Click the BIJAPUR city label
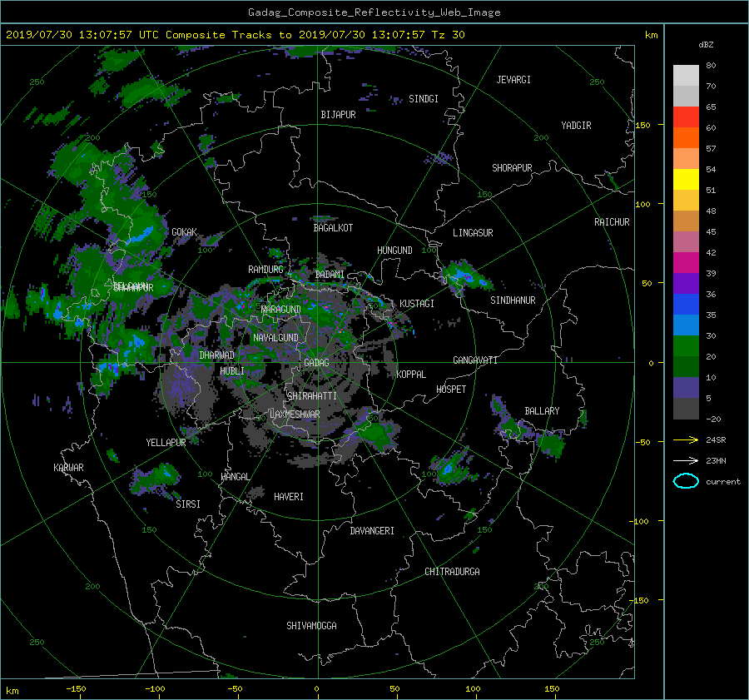The image size is (749, 700). [x=338, y=115]
